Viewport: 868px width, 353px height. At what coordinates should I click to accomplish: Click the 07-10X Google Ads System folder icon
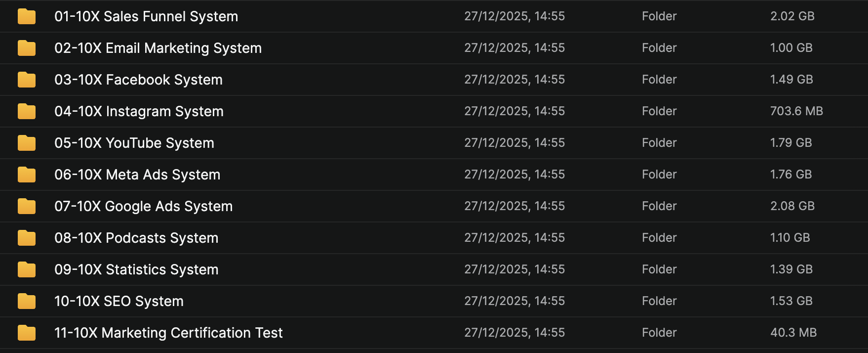(27, 206)
